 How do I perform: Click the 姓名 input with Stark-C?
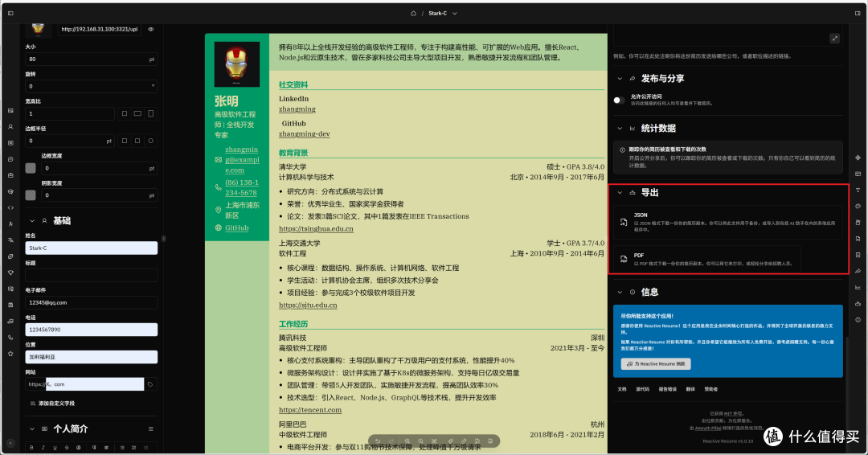(92, 248)
